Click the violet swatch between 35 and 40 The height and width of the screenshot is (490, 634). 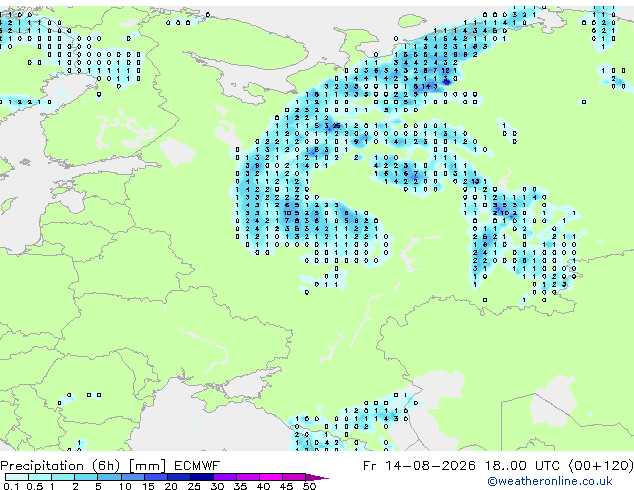pyautogui.click(x=247, y=477)
